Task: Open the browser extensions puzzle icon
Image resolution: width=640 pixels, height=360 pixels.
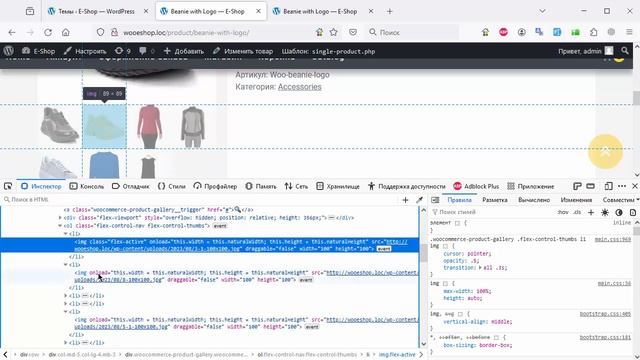Action: (593, 32)
